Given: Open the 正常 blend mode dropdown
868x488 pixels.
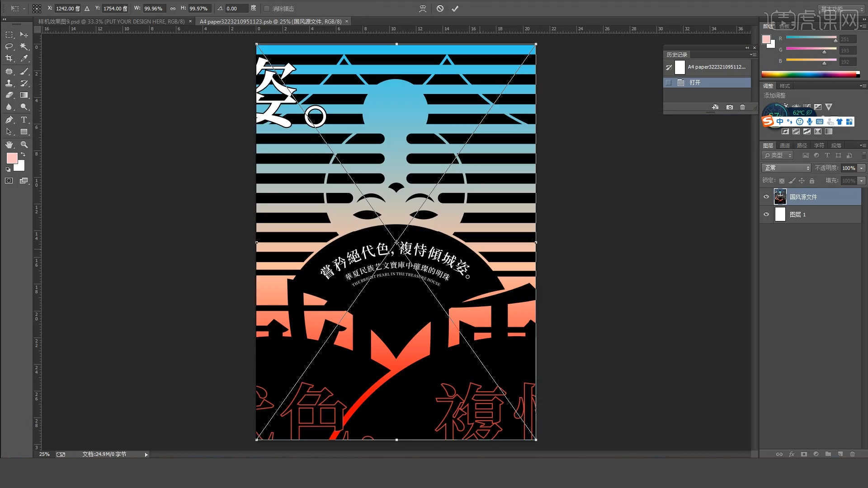Looking at the screenshot, I should coord(787,168).
